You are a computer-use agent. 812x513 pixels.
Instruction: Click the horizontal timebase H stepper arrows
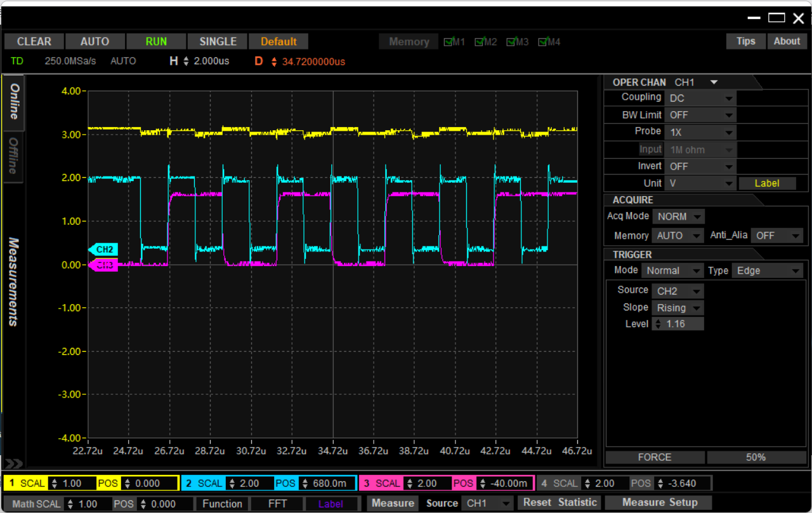click(x=186, y=62)
